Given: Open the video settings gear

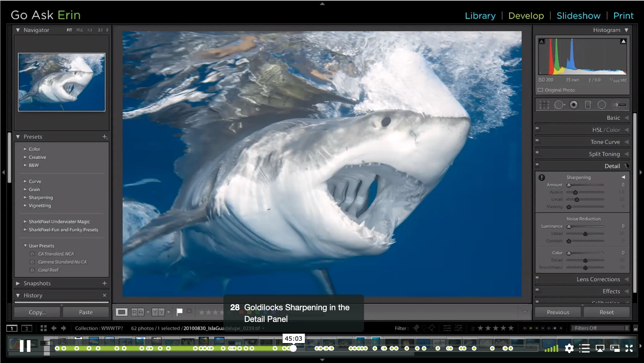Looking at the screenshot, I should coord(569,348).
